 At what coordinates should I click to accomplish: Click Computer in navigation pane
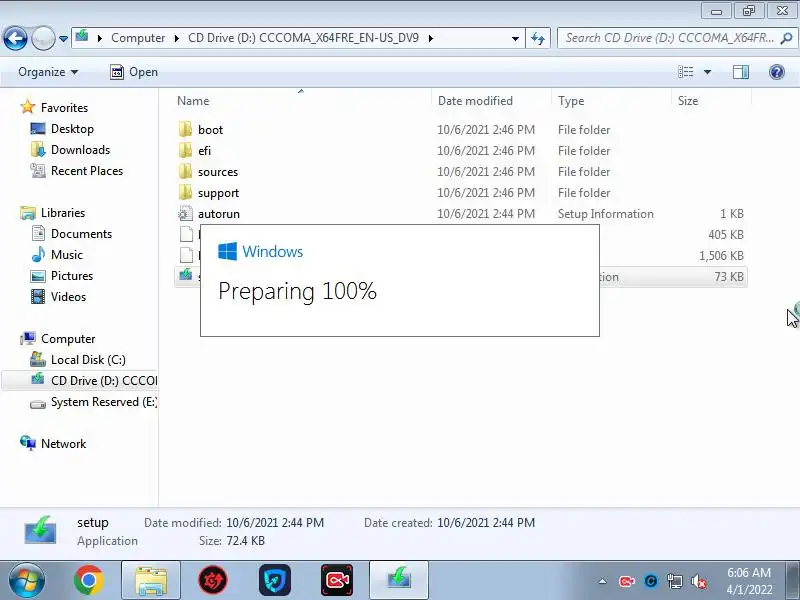[x=68, y=339]
